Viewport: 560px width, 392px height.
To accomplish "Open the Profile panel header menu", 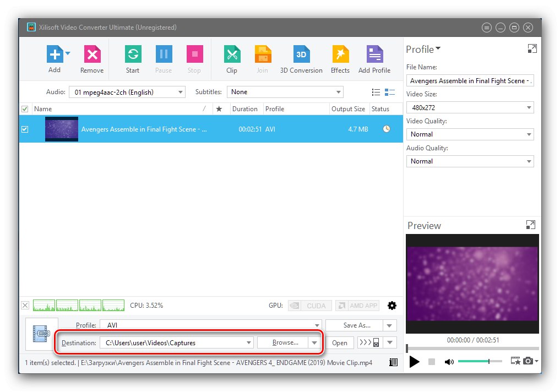I will pos(423,49).
